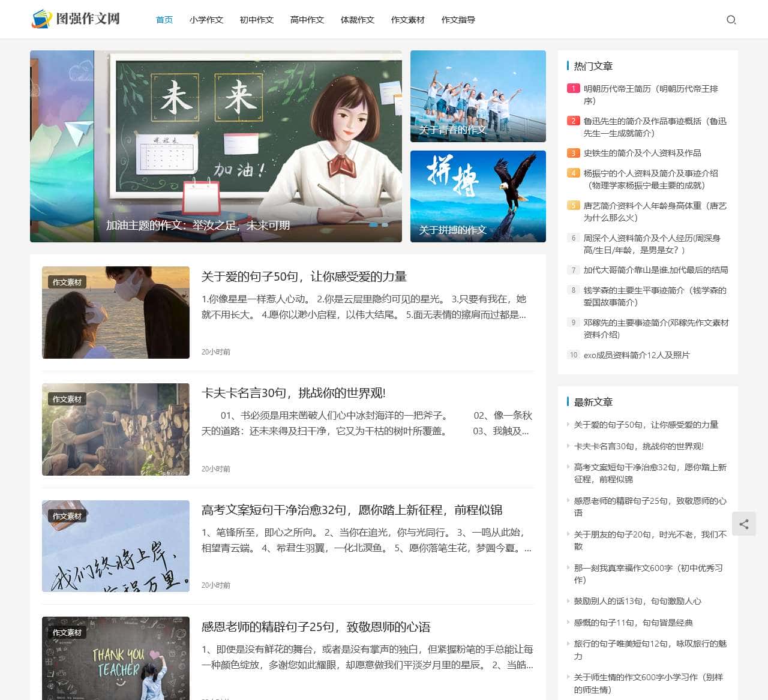Go to 首页 navigation tab

(164, 20)
